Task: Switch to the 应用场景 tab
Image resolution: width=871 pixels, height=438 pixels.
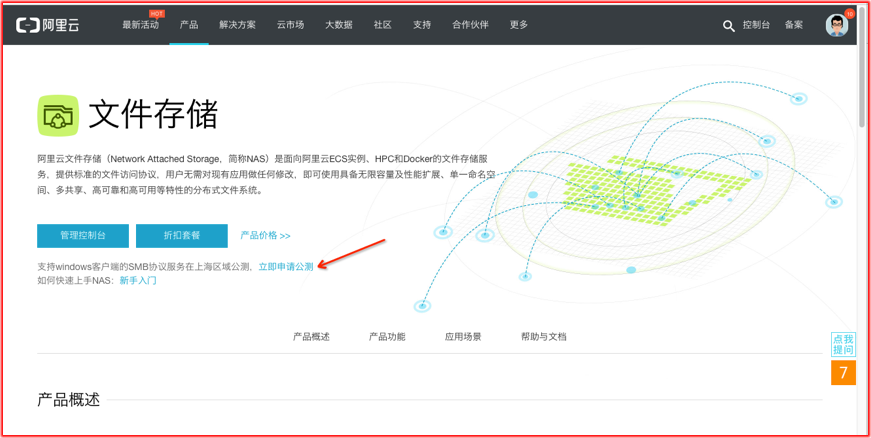Action: pos(463,337)
